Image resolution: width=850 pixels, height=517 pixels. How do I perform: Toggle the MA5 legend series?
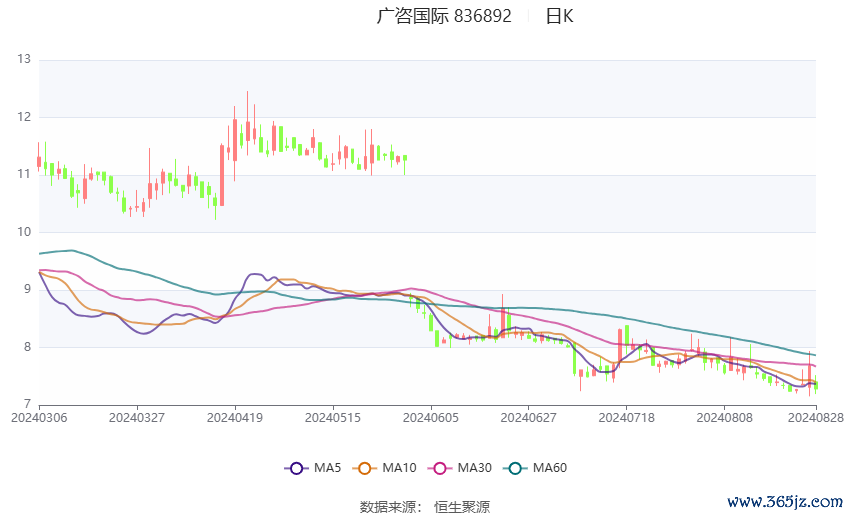pos(313,468)
